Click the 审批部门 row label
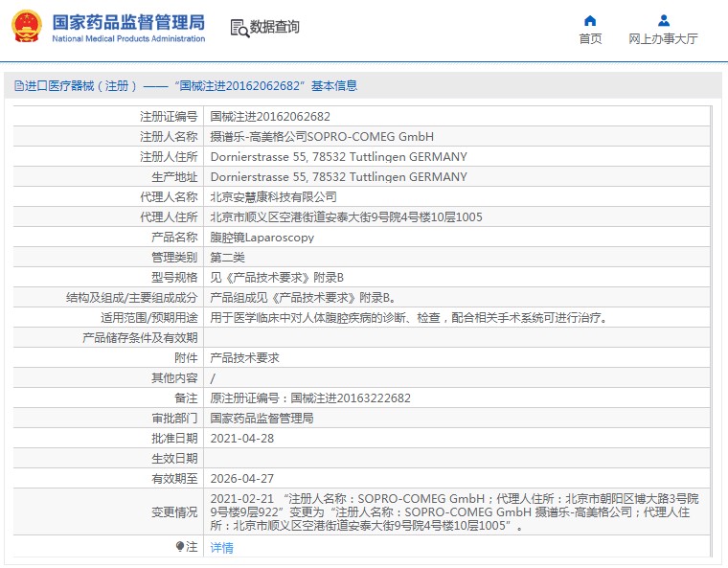728x568 pixels. [x=174, y=419]
